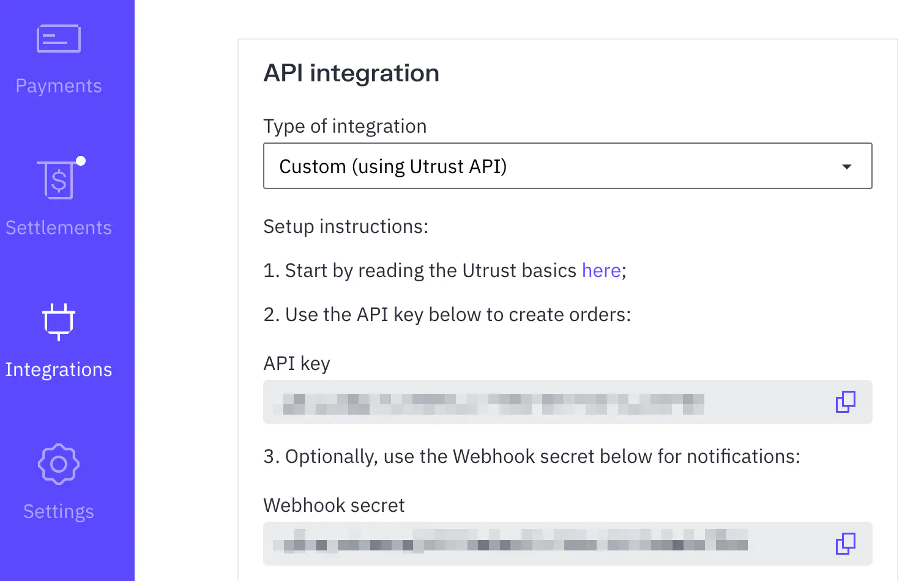Open the Payments menu label
Image resolution: width=924 pixels, height=581 pixels.
click(59, 86)
